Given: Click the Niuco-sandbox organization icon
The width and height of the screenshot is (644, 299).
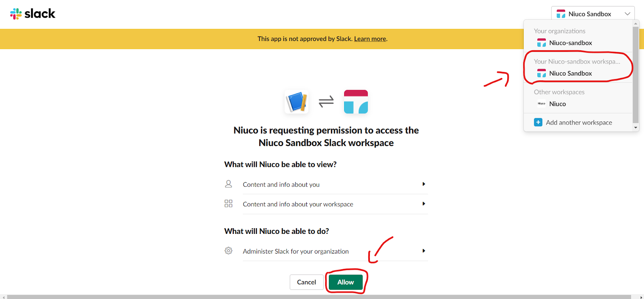Looking at the screenshot, I should click(x=541, y=43).
